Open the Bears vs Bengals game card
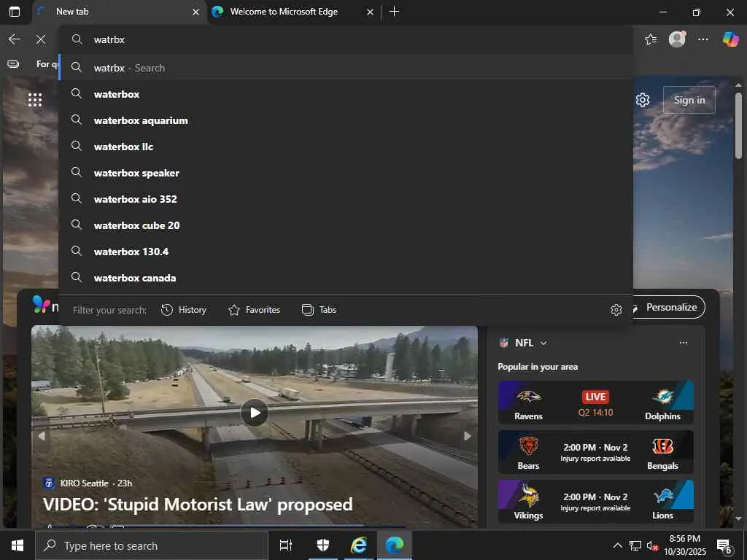Image resolution: width=747 pixels, height=560 pixels. 595,452
